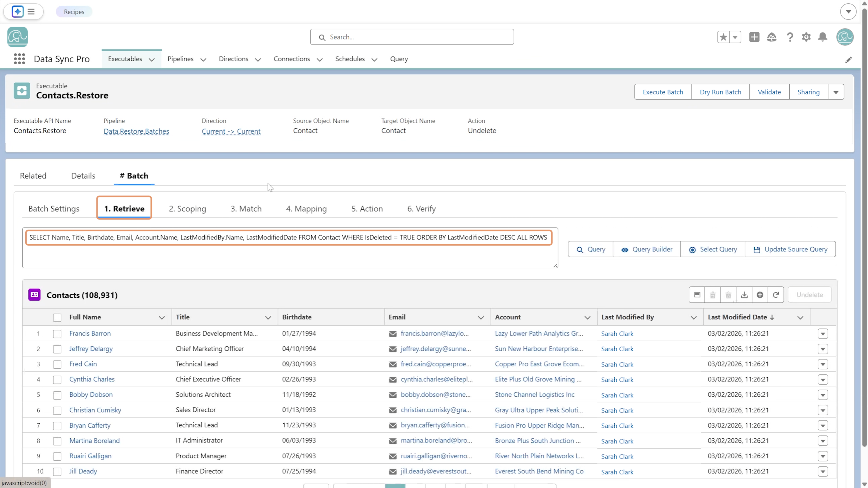Click the hamburger menu icon at top left

tap(31, 12)
